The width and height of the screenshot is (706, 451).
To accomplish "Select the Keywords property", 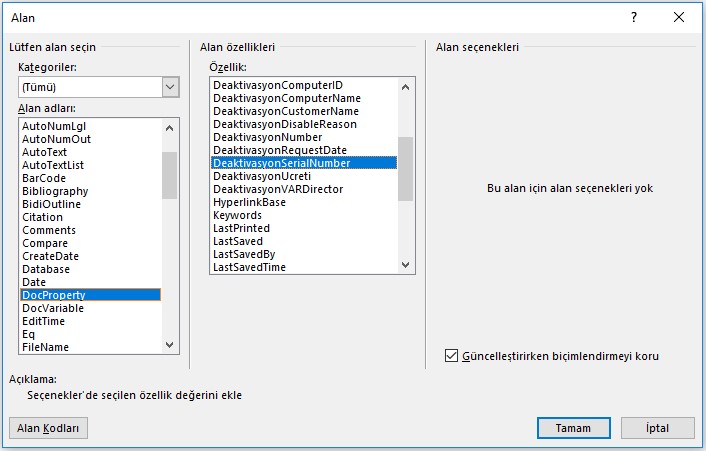I will pyautogui.click(x=237, y=215).
